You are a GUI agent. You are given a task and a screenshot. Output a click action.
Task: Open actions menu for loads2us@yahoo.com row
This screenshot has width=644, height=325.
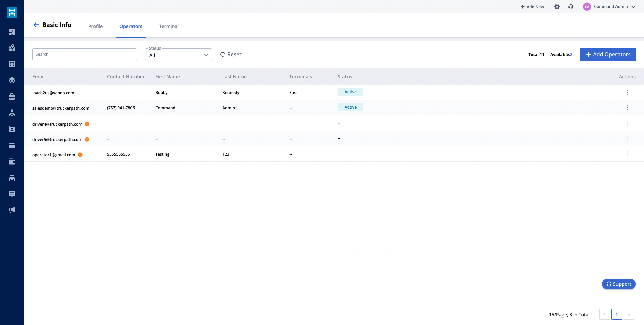(x=627, y=92)
